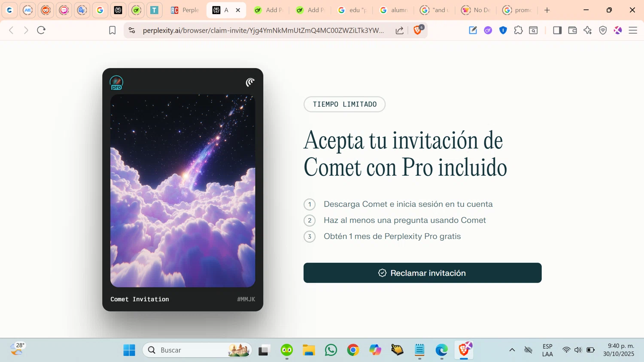Open Google Chrome from the taskbar
644x362 pixels.
click(x=353, y=350)
